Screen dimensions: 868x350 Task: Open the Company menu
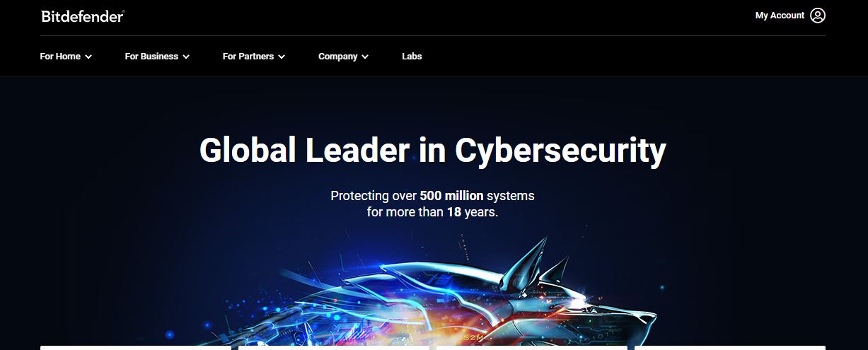click(337, 57)
